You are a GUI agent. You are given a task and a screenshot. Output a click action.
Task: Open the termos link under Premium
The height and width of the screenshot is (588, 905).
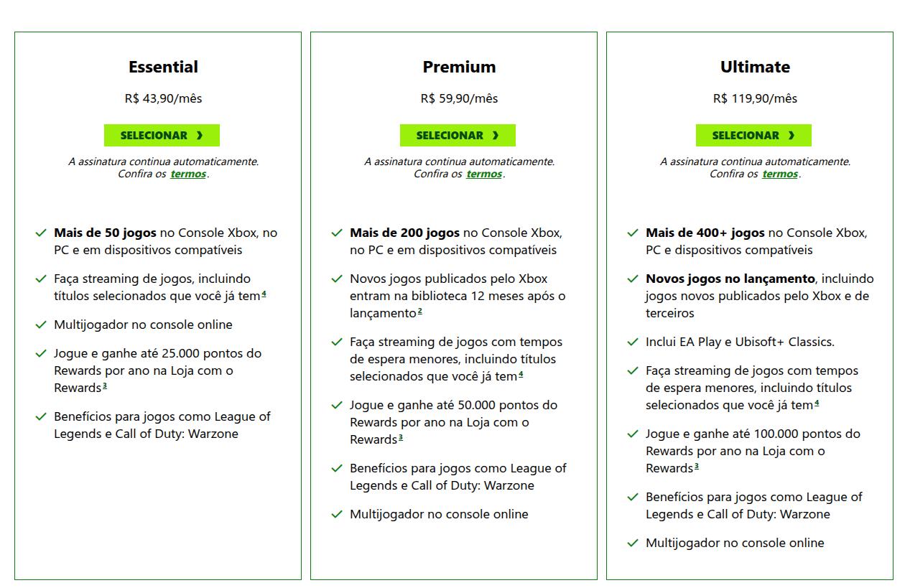pyautogui.click(x=484, y=174)
